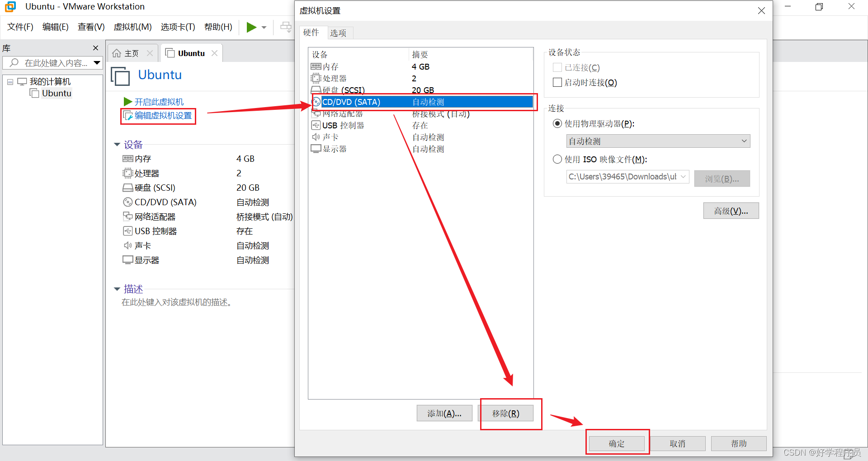Click the send Ctrl+Alt+Del toolbar icon

286,27
